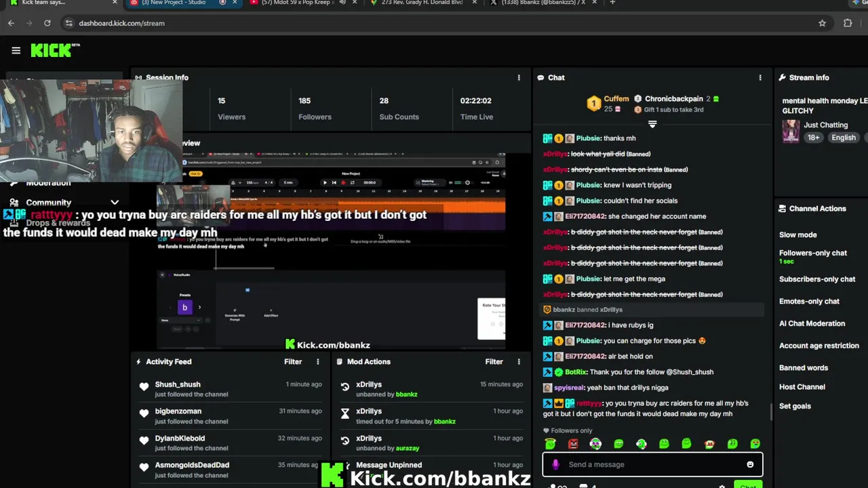
Task: Click the 185 Followers stat
Action: tap(315, 108)
